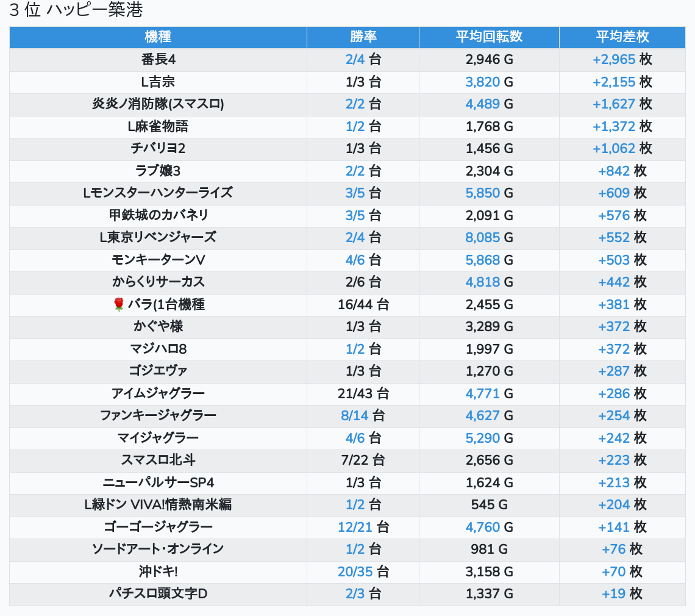Click the 20/35 win rate value
Image resolution: width=695 pixels, height=616 pixels.
[355, 571]
